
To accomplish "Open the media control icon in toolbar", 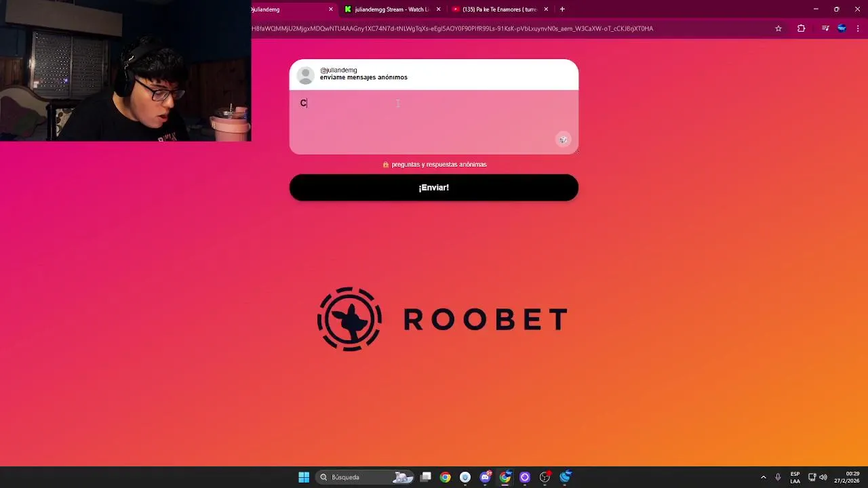I will 825,28.
